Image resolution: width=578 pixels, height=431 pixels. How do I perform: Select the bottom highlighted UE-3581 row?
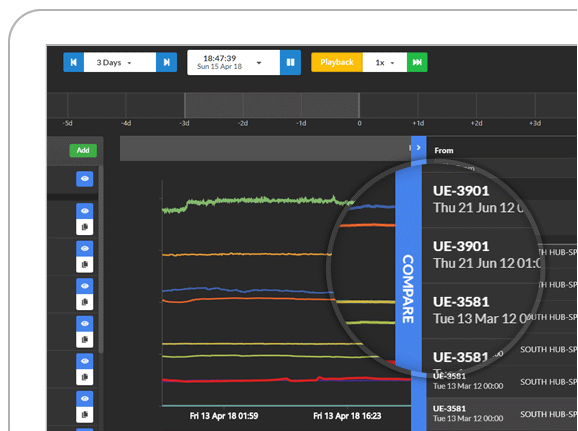coord(502,414)
